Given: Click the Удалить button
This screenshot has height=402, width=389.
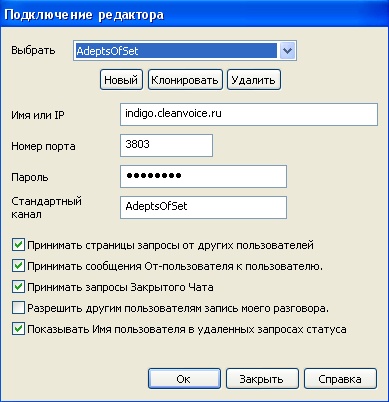Looking at the screenshot, I should [x=254, y=80].
